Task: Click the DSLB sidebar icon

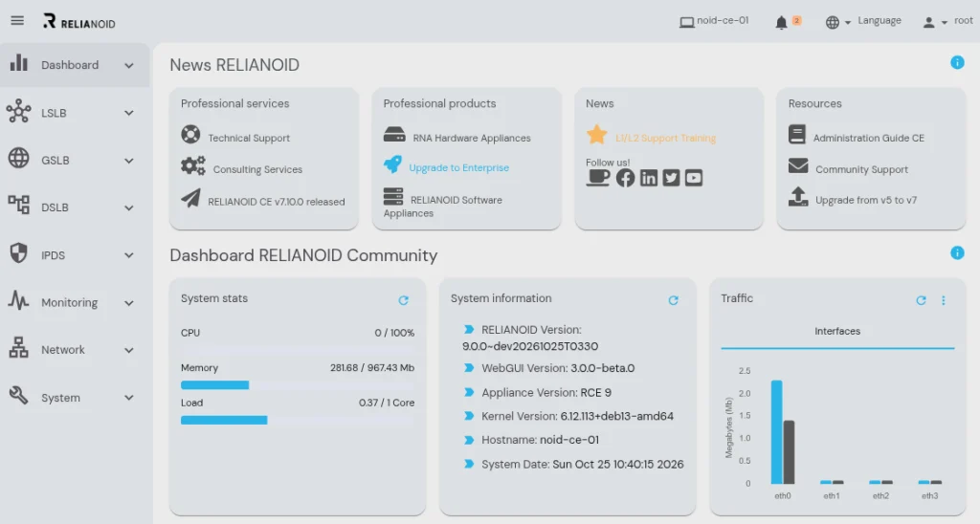Action: 19,205
